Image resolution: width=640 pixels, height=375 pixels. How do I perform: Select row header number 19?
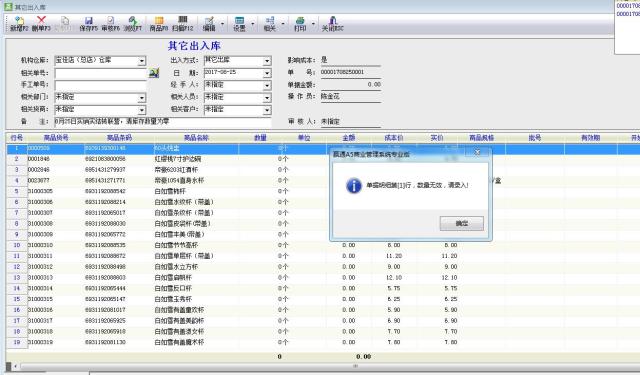[17, 342]
